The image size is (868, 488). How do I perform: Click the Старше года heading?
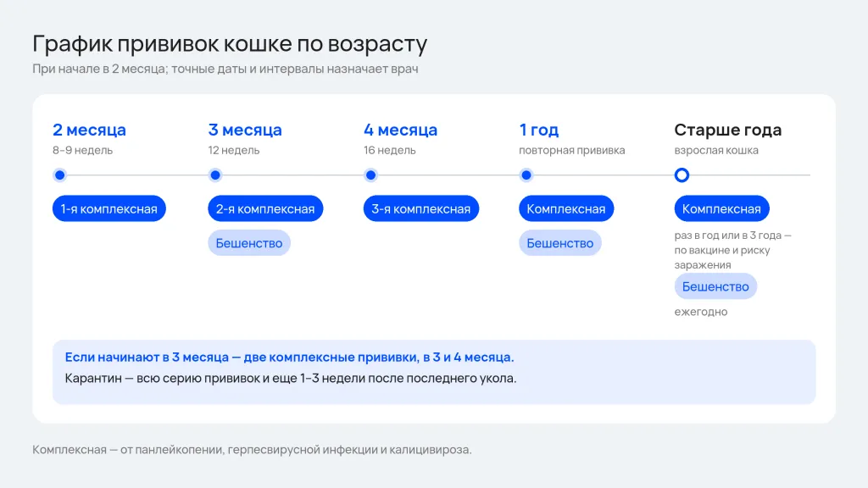pyautogui.click(x=728, y=130)
